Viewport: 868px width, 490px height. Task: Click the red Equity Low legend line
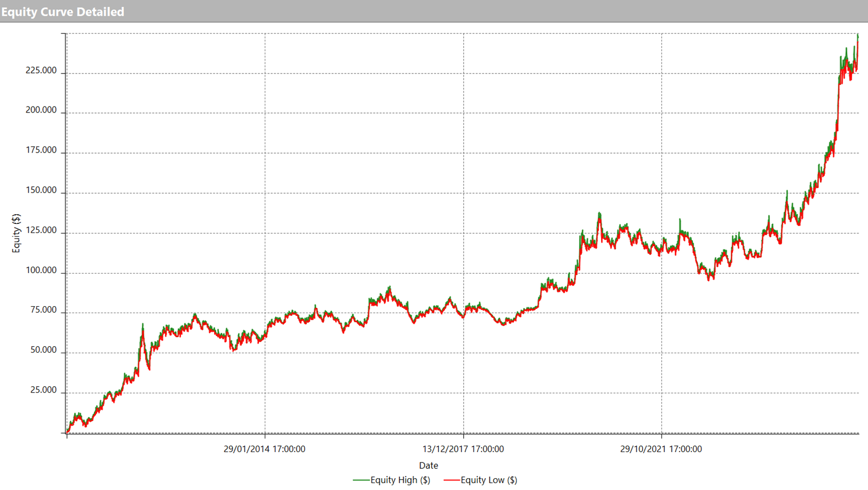click(x=451, y=480)
